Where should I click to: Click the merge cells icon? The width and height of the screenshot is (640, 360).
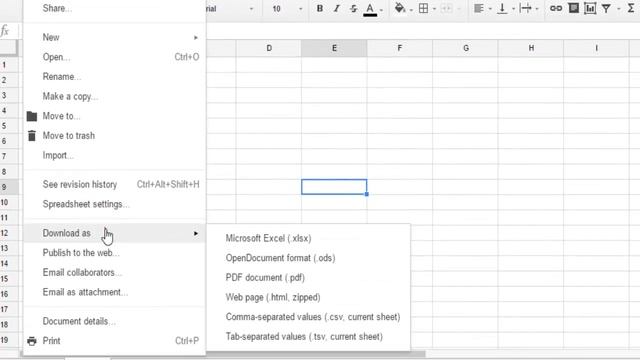447,8
